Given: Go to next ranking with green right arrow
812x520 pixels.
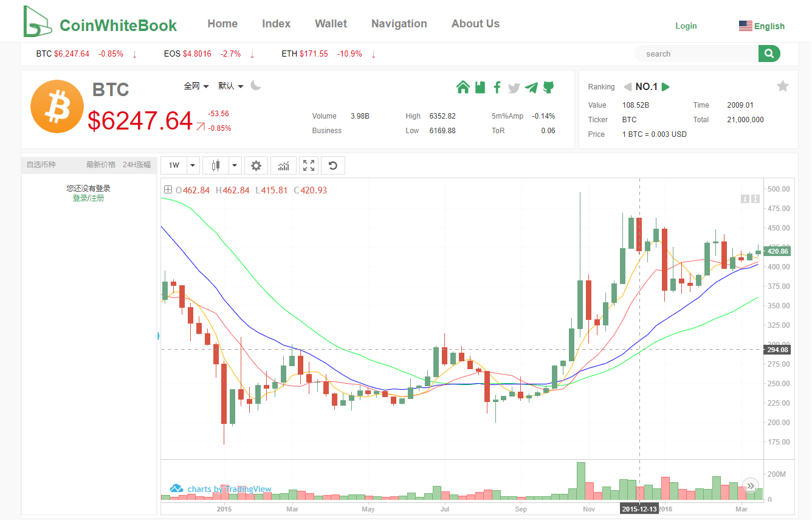Looking at the screenshot, I should pyautogui.click(x=666, y=87).
